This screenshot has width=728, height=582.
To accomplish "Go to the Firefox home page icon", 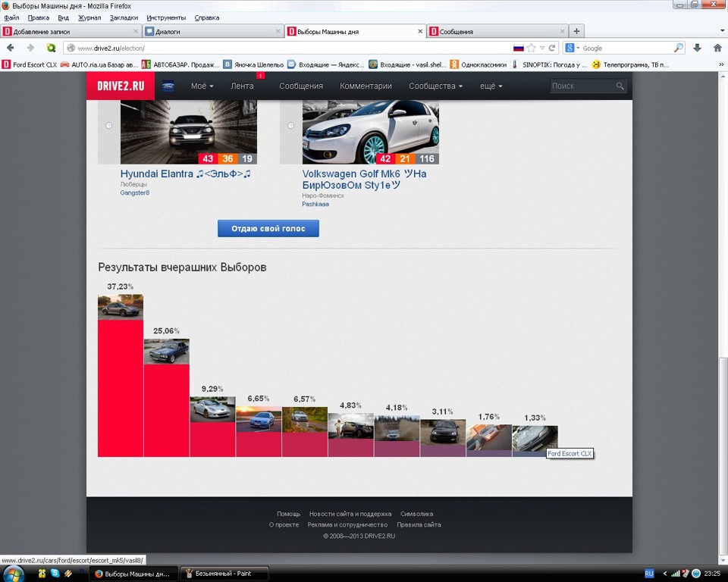I will tap(717, 48).
